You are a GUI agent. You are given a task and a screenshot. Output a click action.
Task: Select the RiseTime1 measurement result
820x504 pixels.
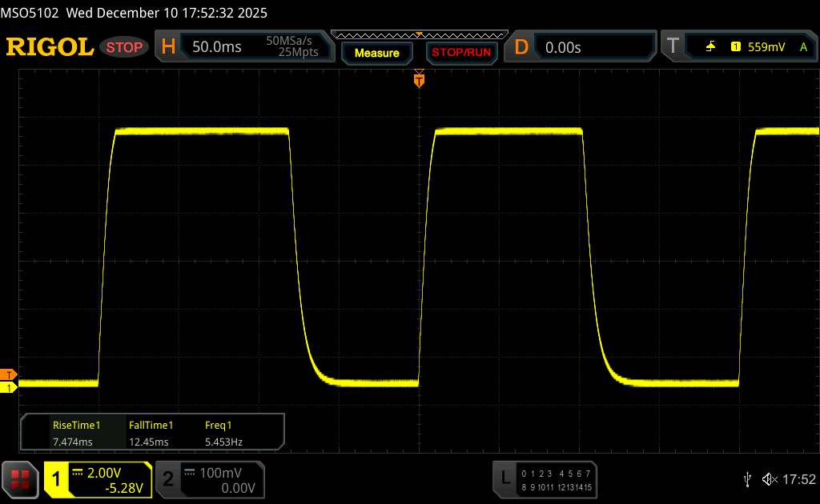point(76,434)
